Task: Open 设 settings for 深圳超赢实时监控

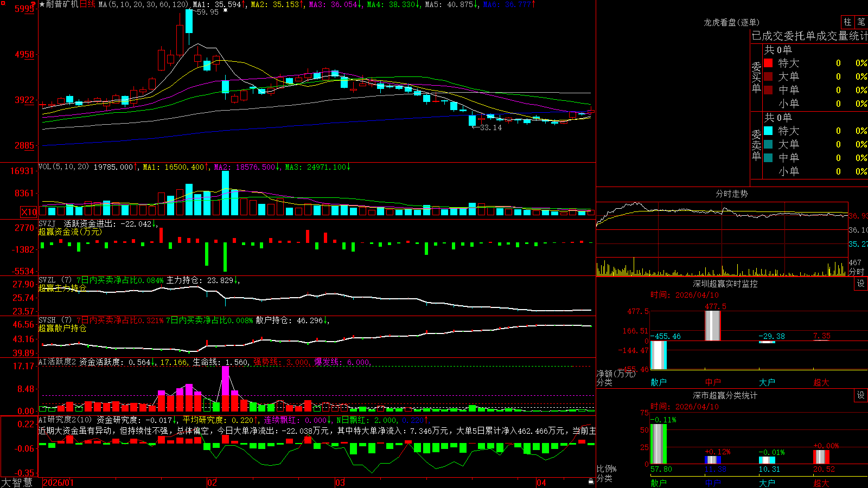Action: pyautogui.click(x=861, y=284)
